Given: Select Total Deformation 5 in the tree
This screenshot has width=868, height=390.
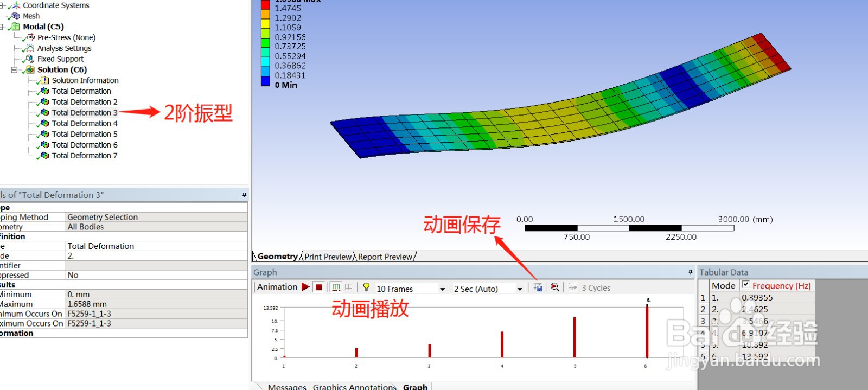Looking at the screenshot, I should (85, 134).
